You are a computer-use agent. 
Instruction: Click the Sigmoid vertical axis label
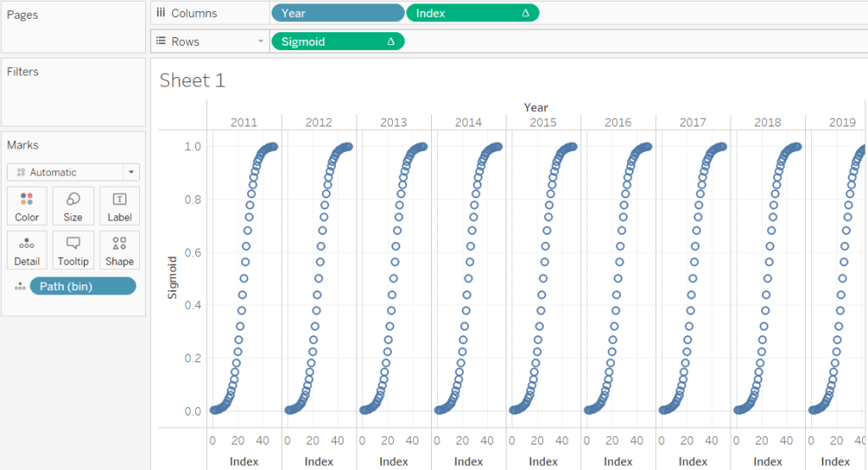[171, 277]
